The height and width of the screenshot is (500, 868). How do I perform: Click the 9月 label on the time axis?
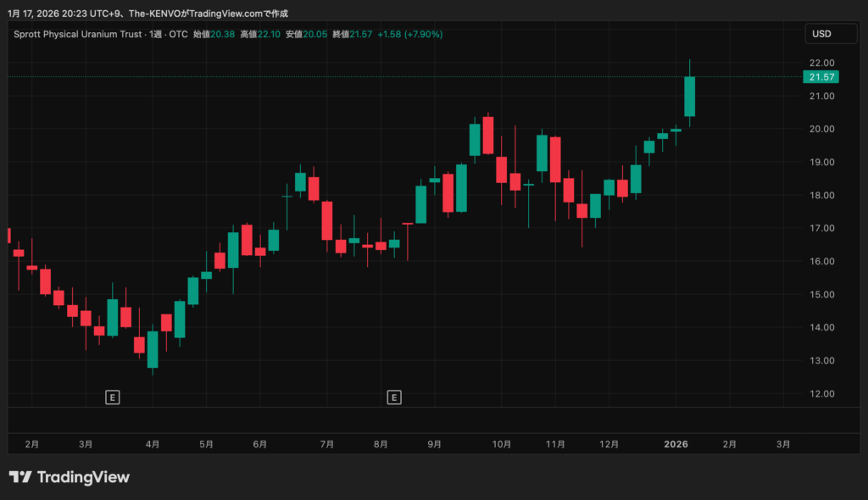[x=435, y=444]
